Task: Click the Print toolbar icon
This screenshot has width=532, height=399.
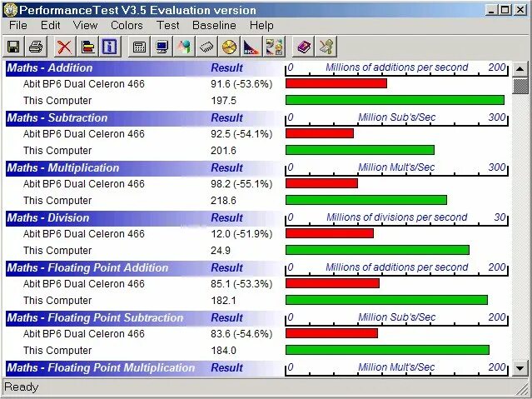Action: coord(36,47)
